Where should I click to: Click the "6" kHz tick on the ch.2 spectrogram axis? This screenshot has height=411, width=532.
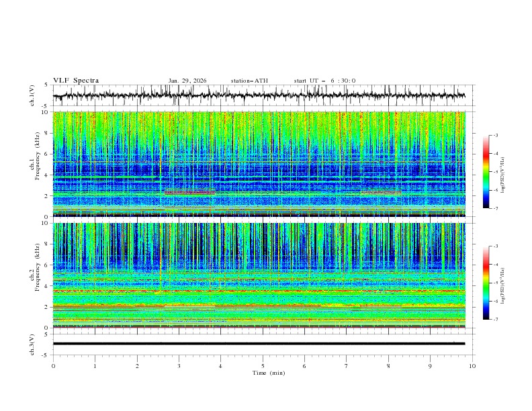coord(48,265)
